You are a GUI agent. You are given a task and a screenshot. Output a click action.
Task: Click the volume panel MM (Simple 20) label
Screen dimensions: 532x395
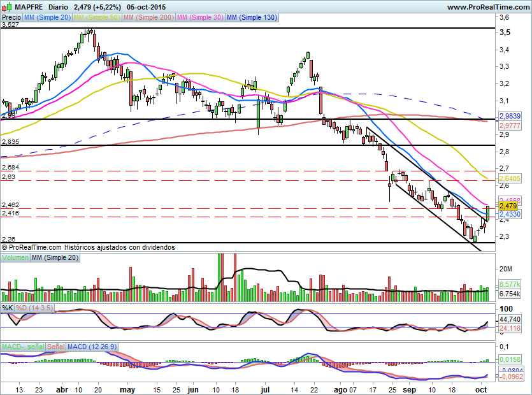click(x=55, y=257)
